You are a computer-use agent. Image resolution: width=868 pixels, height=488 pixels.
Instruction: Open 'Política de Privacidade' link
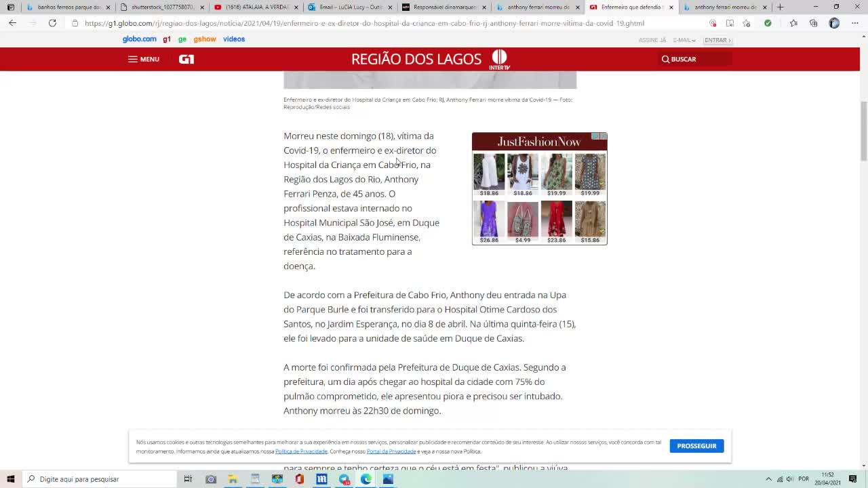point(301,451)
